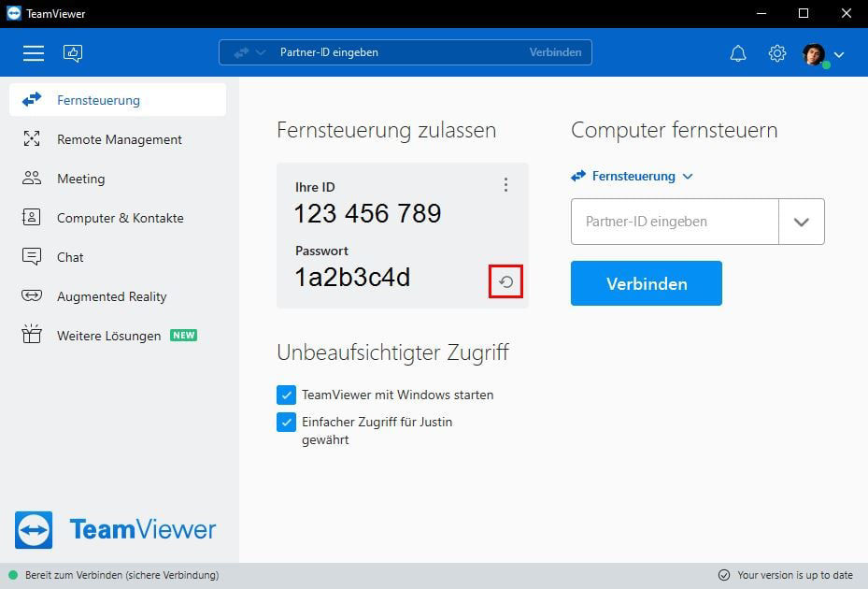Minimize the TeamViewer window
868x589 pixels.
(x=761, y=13)
